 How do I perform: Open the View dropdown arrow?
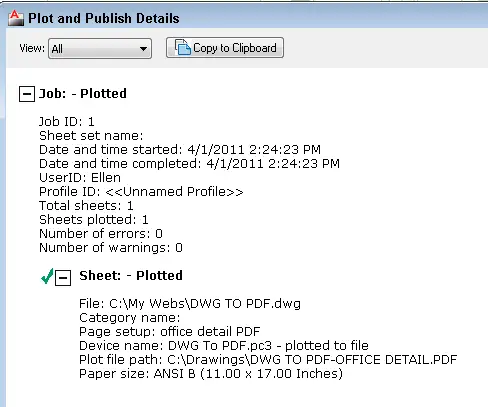point(143,49)
